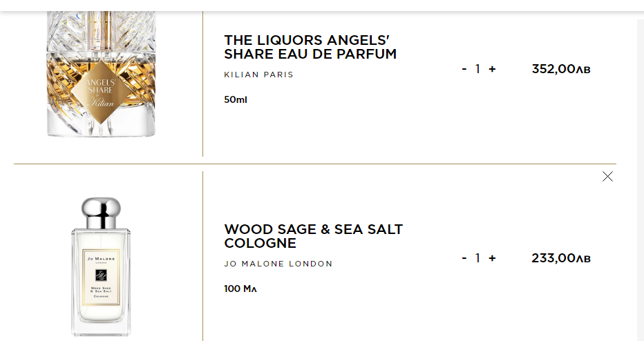Remove Wood Sage & Sea Salt from cart
644x341 pixels.
point(607,177)
